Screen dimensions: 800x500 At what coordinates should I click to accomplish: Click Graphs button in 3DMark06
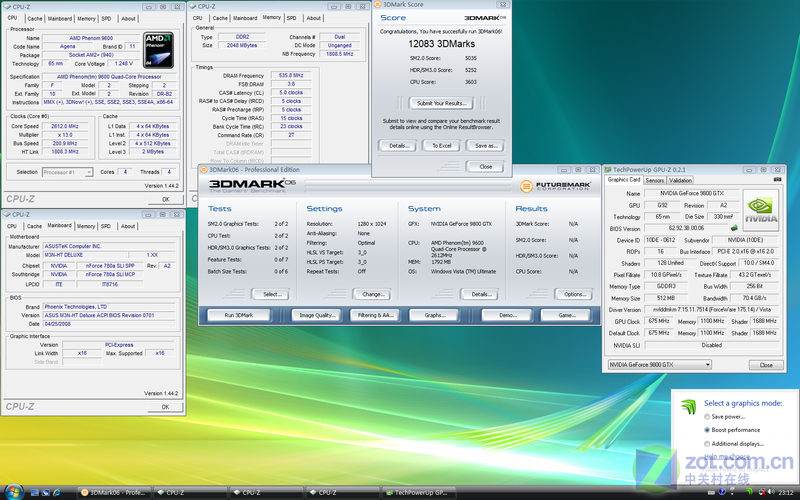click(x=435, y=315)
